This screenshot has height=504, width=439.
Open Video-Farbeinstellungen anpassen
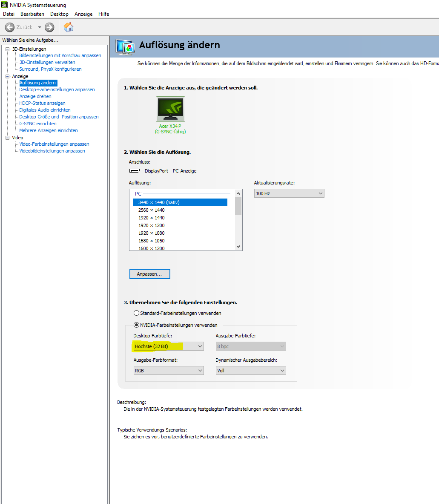pos(54,144)
